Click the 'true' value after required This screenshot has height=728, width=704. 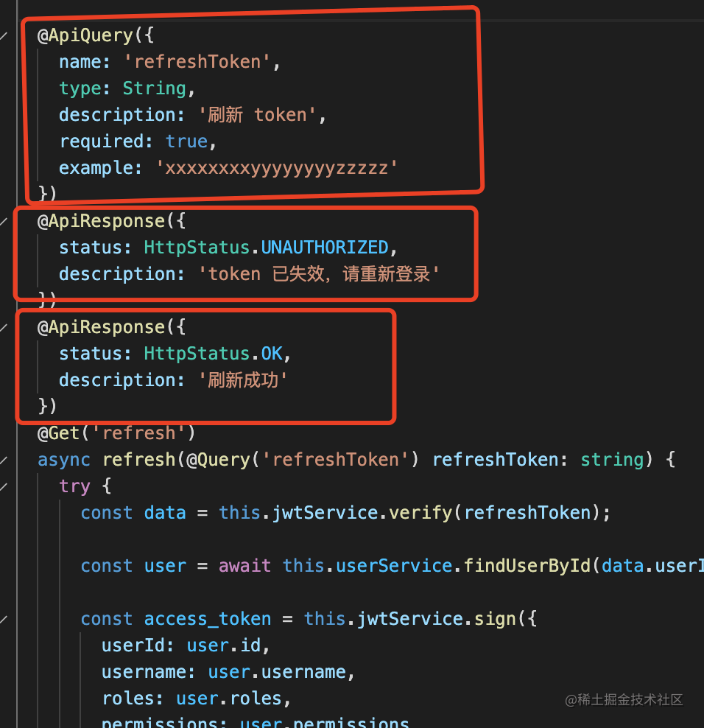pyautogui.click(x=186, y=141)
